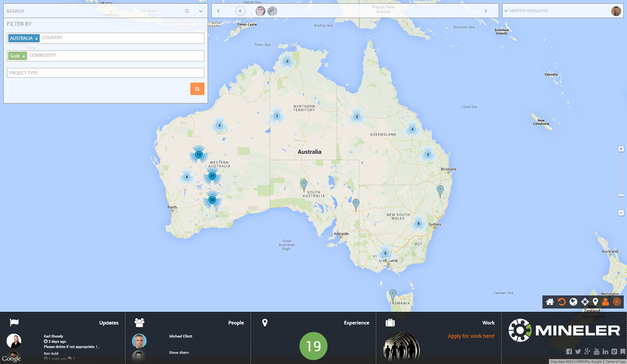Toggle the orange target rings icon
The width and height of the screenshot is (627, 364).
coord(617,302)
